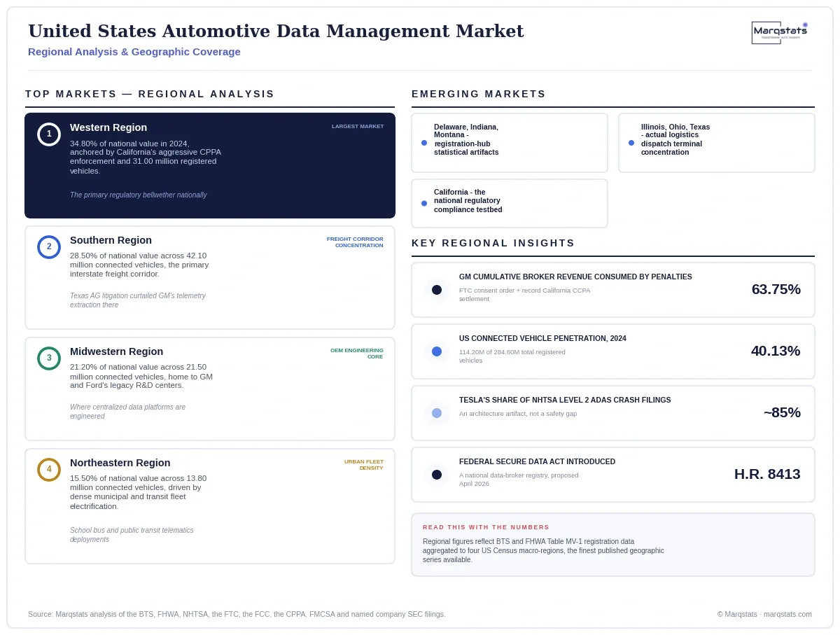840x635 pixels.
Task: Click the ~85% value
Action: (x=782, y=412)
